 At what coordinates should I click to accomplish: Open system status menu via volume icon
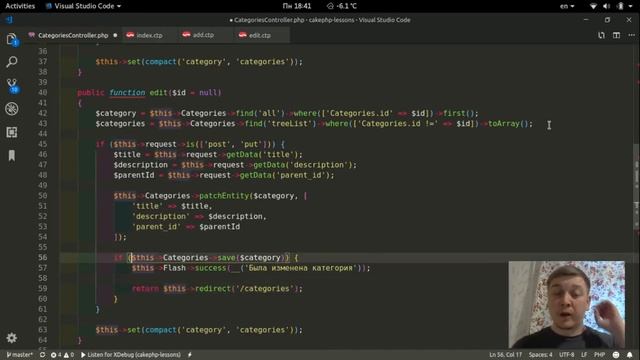pyautogui.click(x=607, y=6)
